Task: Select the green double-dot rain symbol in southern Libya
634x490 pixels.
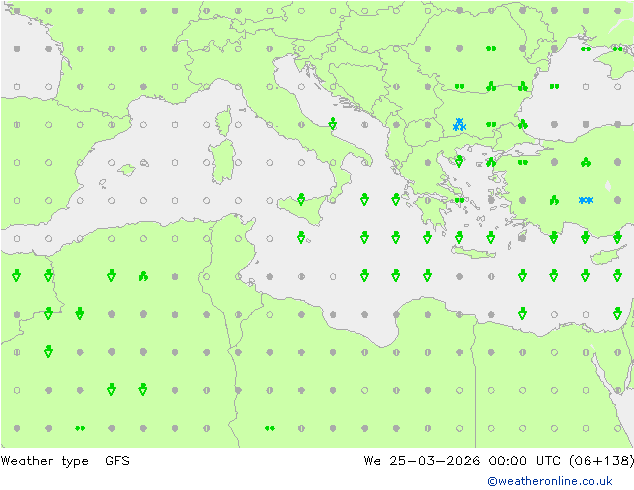Action: pyautogui.click(x=270, y=428)
